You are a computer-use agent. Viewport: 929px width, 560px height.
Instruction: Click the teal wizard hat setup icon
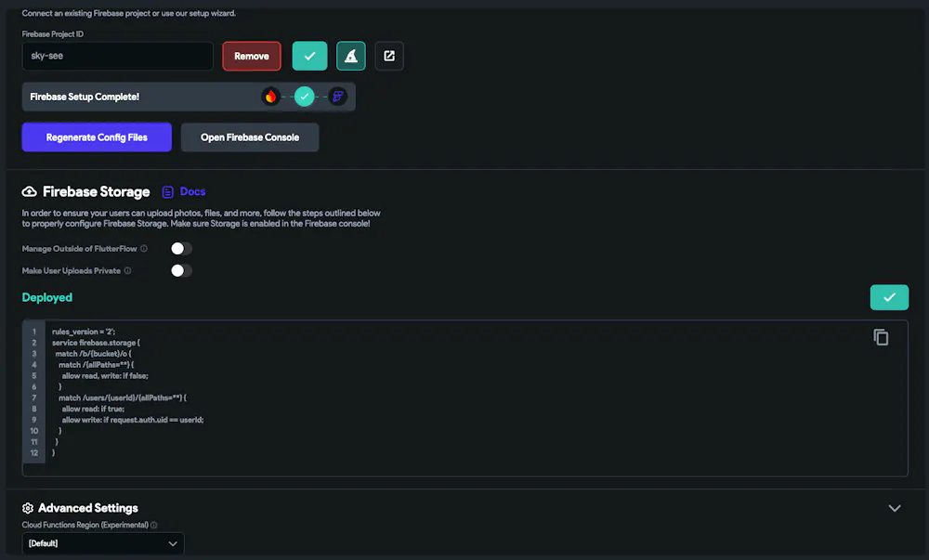pos(351,57)
